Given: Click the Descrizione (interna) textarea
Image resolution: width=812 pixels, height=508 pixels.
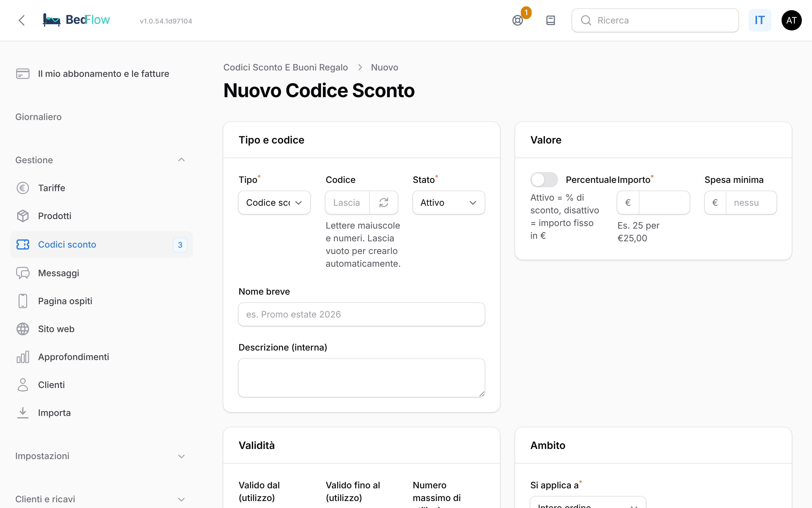Looking at the screenshot, I should [361, 378].
